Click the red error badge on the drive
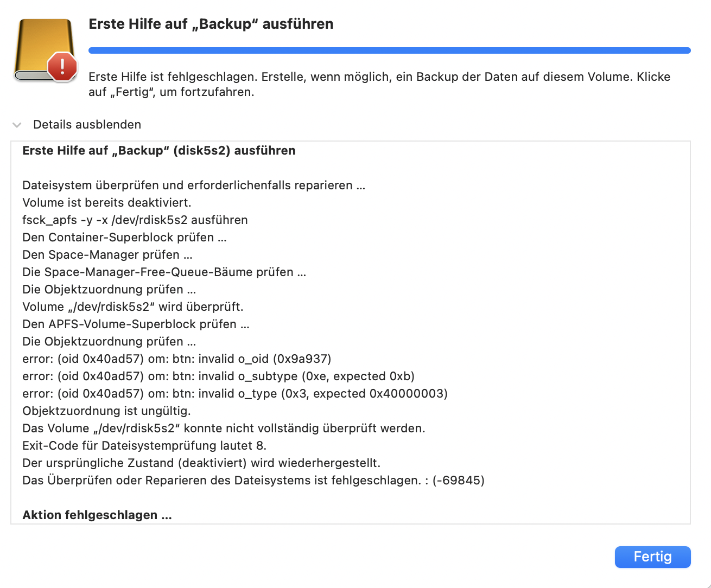711x588 pixels. [62, 67]
